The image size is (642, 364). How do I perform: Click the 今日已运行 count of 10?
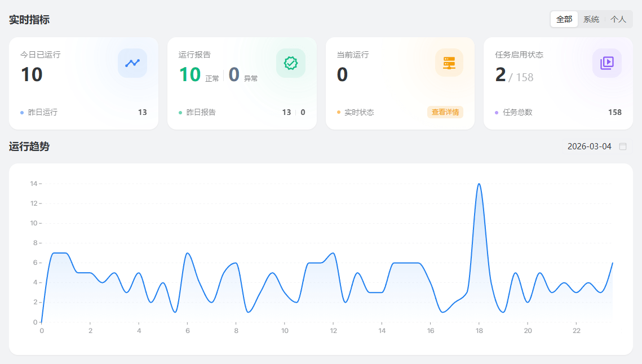point(32,74)
